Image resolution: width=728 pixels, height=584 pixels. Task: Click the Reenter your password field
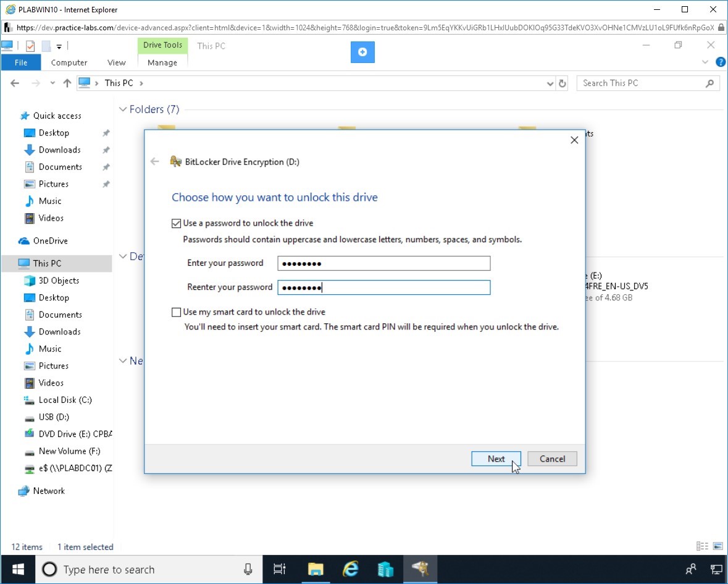tap(383, 287)
